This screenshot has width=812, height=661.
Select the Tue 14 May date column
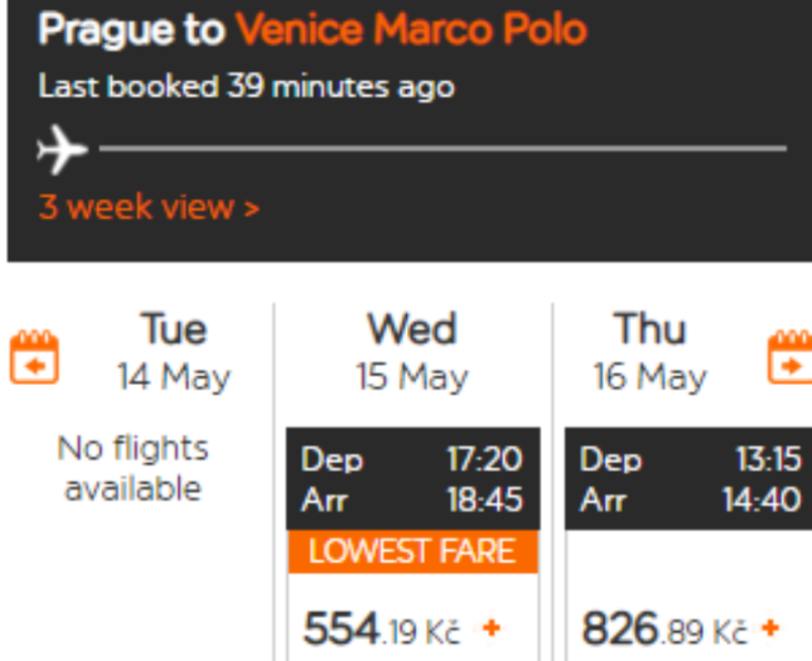click(173, 352)
